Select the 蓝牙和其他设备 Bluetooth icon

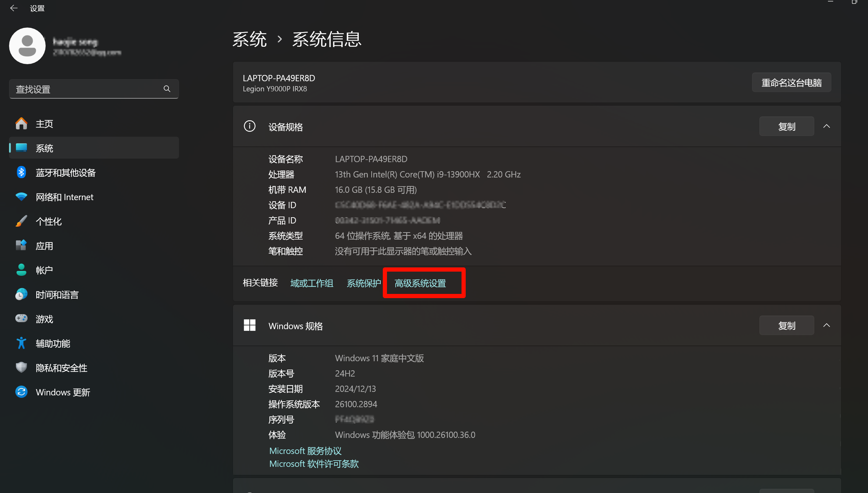point(21,172)
